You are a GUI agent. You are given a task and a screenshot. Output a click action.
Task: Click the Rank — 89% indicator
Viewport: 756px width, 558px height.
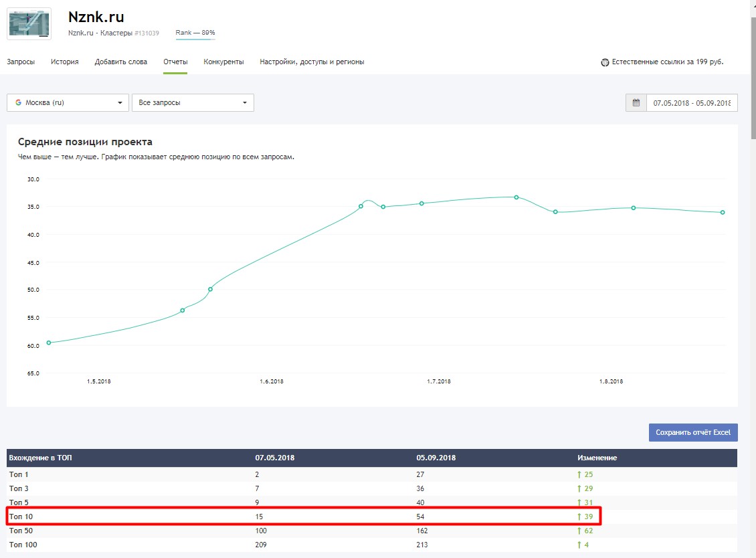pos(195,33)
